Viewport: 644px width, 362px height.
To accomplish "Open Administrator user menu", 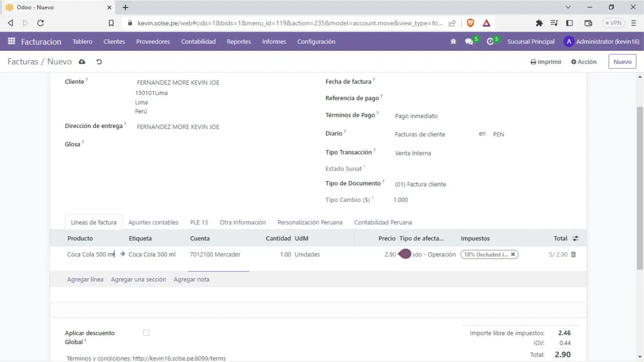I will point(601,41).
